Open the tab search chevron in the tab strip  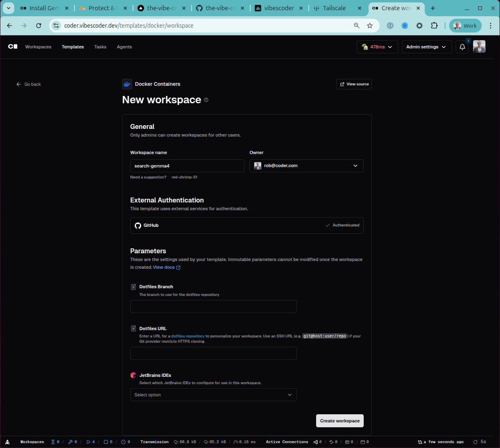(8, 8)
